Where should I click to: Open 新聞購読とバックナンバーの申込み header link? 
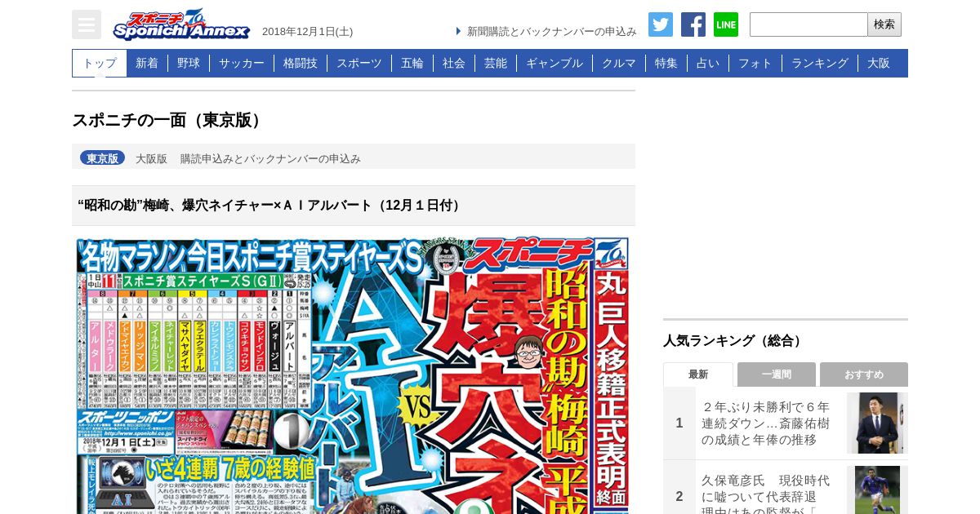552,31
